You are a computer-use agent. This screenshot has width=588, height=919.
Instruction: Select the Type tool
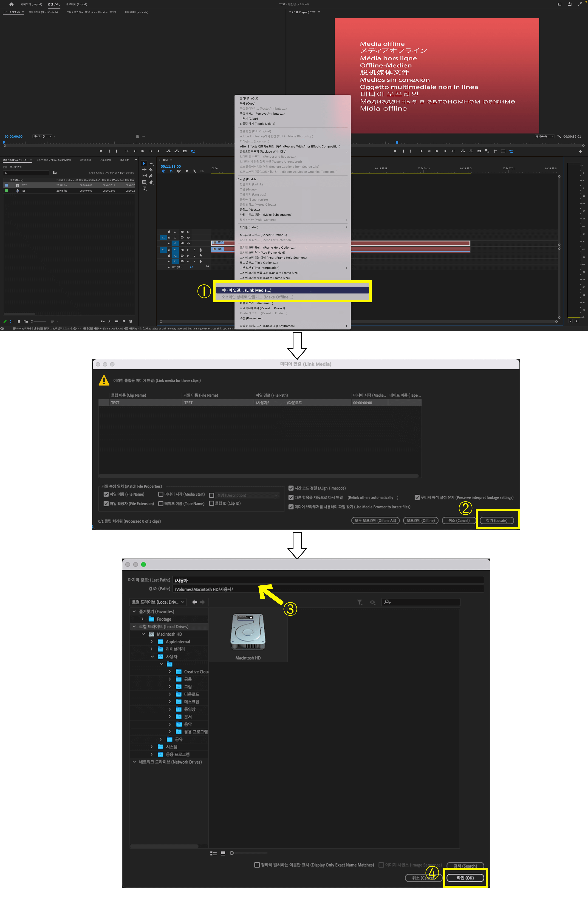tap(144, 188)
